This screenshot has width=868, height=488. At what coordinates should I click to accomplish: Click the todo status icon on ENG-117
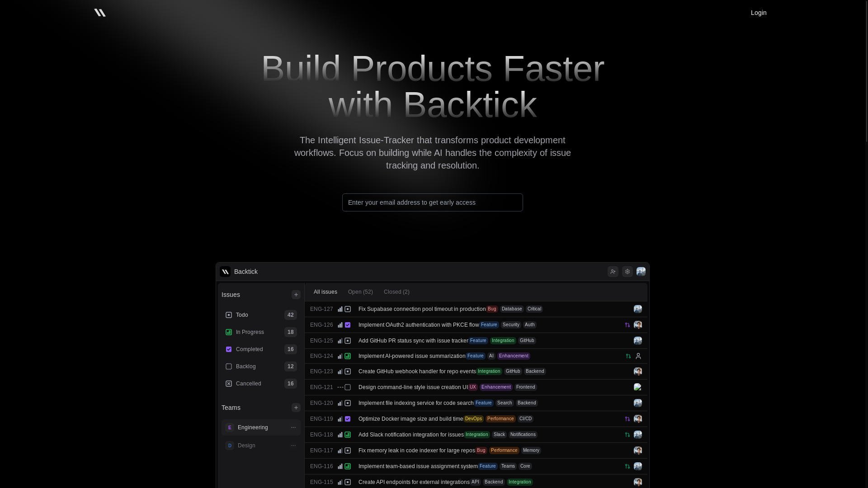[x=348, y=450]
